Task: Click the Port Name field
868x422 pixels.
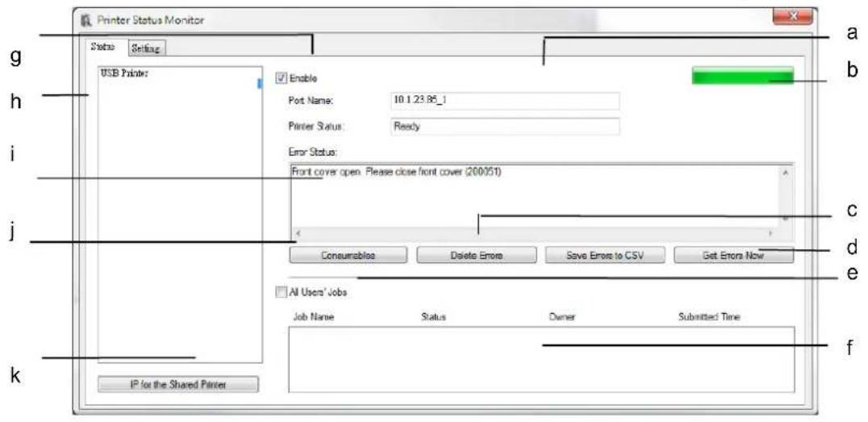Action: tap(505, 101)
